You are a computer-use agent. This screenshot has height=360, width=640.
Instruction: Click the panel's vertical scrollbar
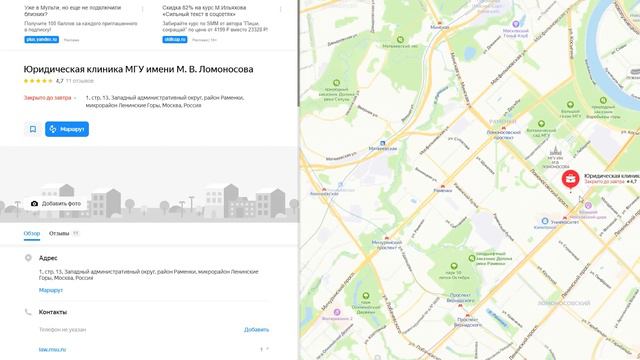[x=299, y=53]
